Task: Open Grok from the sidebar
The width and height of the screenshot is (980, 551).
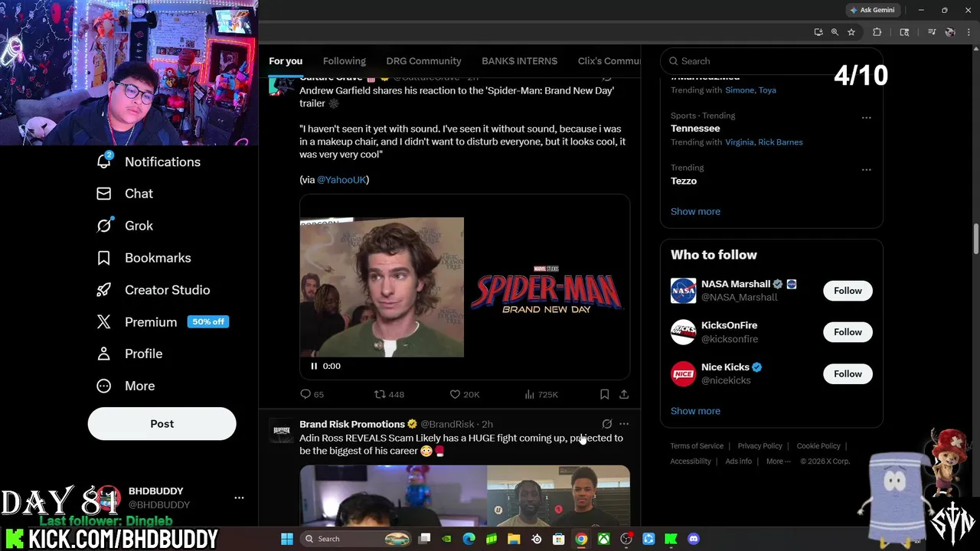Action: 125,226
